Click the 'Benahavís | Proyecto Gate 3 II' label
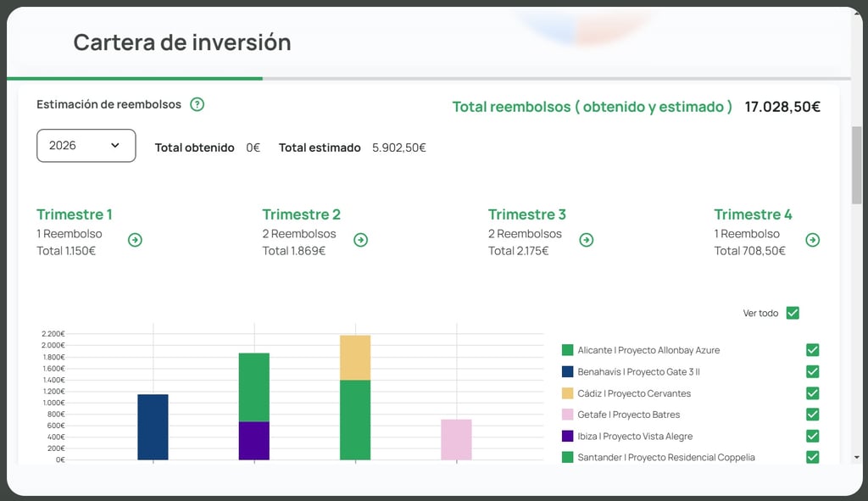This screenshot has width=868, height=501. [x=638, y=371]
